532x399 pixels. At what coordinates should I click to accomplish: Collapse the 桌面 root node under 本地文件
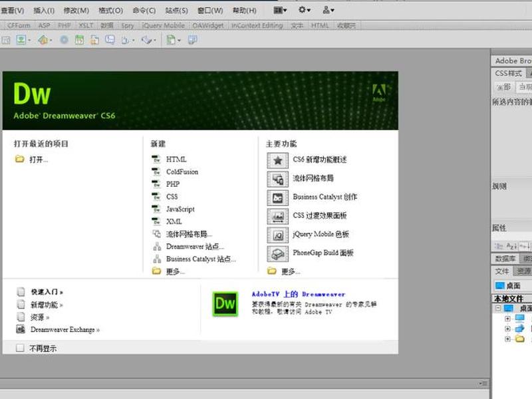coord(497,308)
